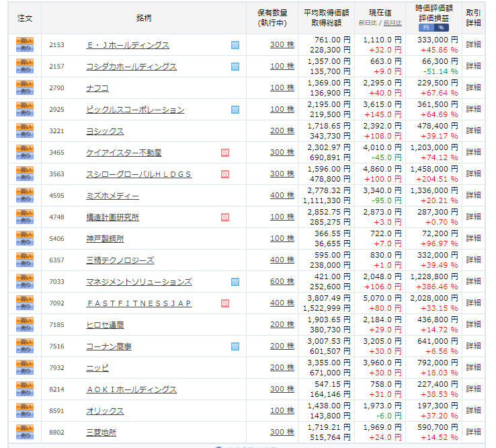Open 詳細 for the ヒロセ通商 row
496x448 pixels.
(473, 324)
